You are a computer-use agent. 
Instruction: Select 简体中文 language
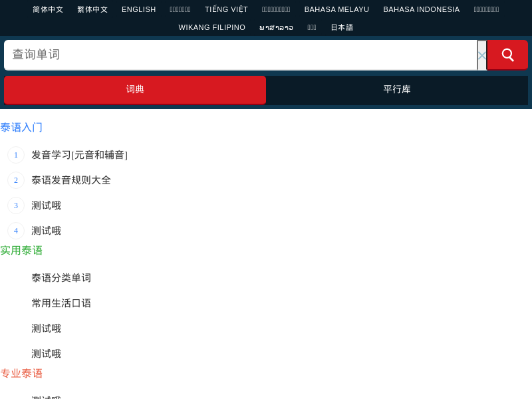48,9
